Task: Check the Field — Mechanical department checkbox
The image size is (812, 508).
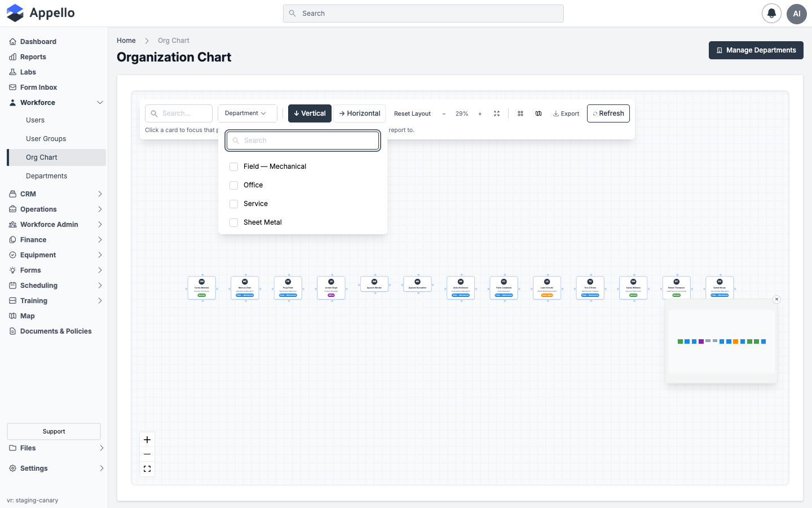Action: click(233, 167)
